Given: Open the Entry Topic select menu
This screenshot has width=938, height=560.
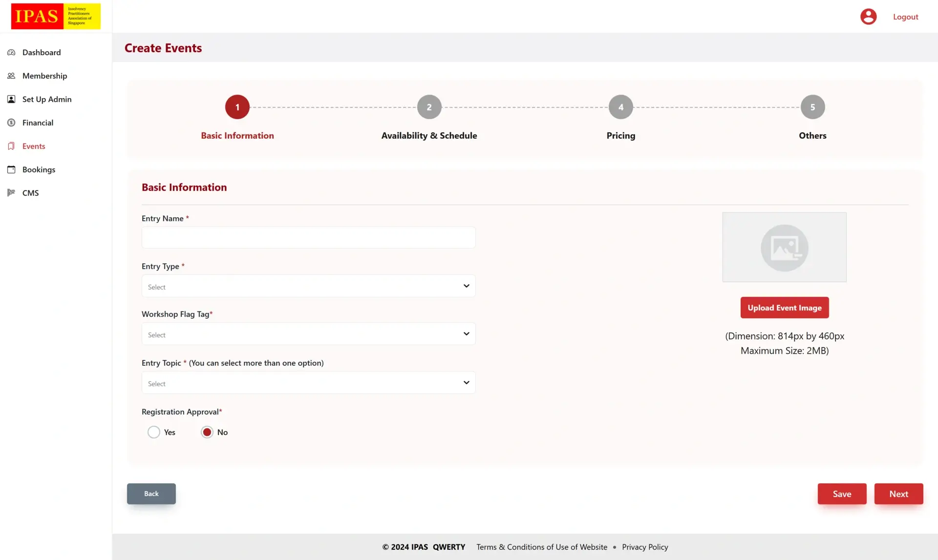Looking at the screenshot, I should click(x=308, y=383).
